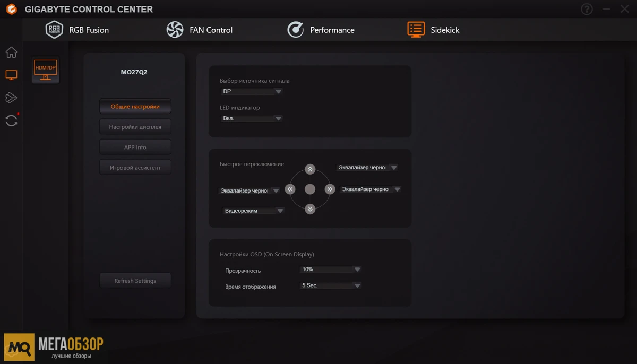Open the dropdown assigned to the left direction

tap(249, 190)
